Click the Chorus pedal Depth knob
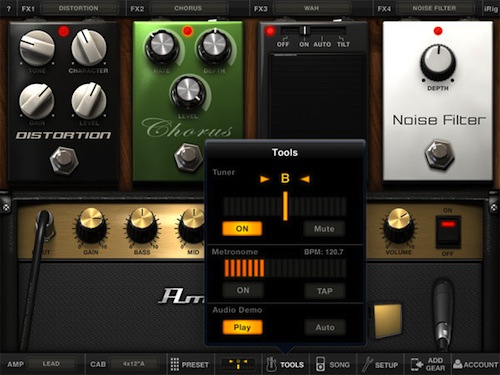The height and width of the screenshot is (375, 500). (214, 46)
